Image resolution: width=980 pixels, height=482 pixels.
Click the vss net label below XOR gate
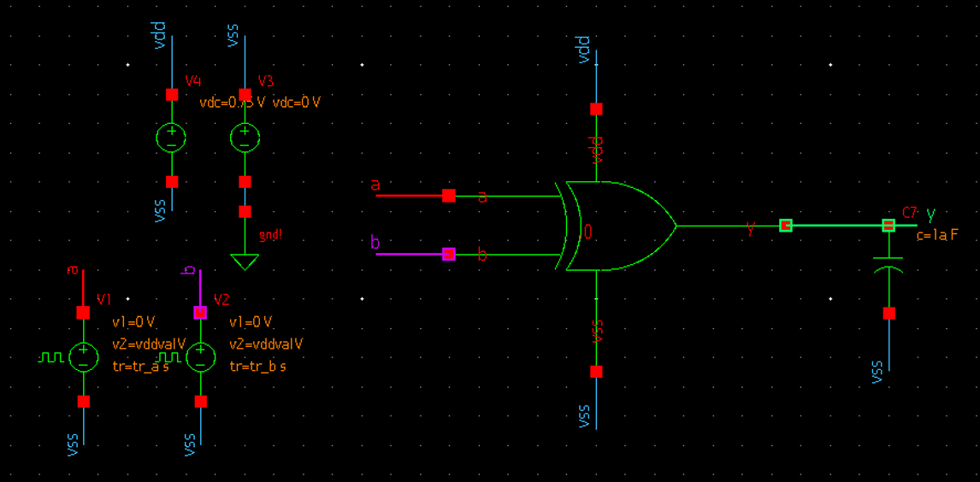click(584, 415)
